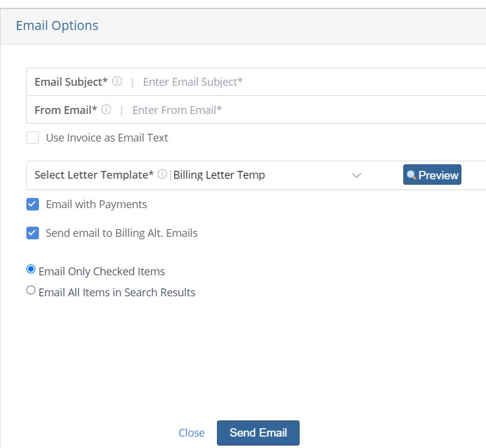The height and width of the screenshot is (448, 486).
Task: Click the Email Subject* label
Action: tap(71, 82)
